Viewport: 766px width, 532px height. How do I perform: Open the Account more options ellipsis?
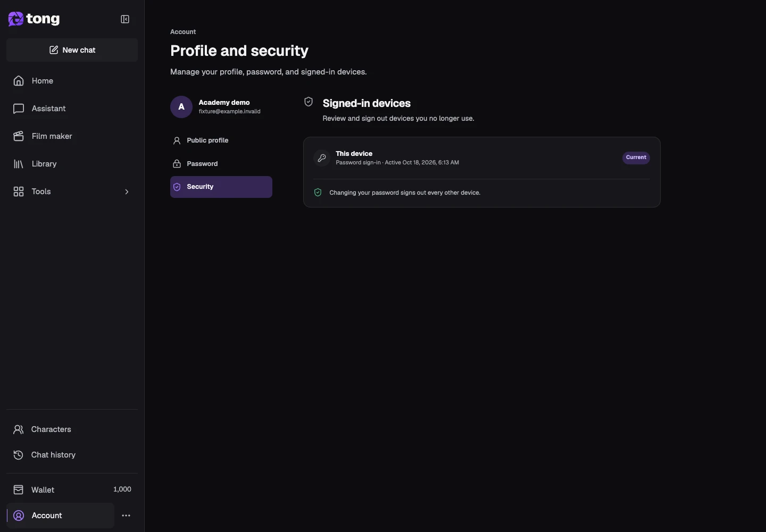126,516
